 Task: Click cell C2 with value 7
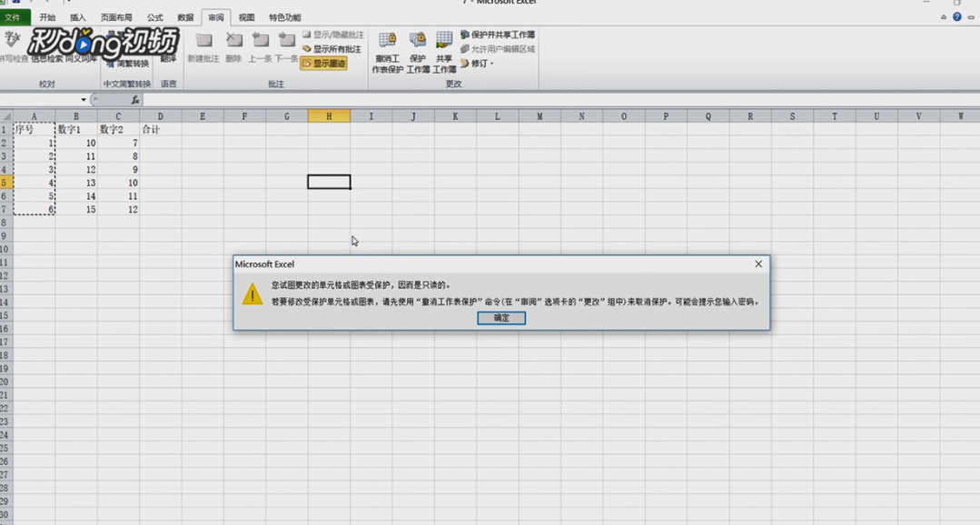pyautogui.click(x=118, y=144)
